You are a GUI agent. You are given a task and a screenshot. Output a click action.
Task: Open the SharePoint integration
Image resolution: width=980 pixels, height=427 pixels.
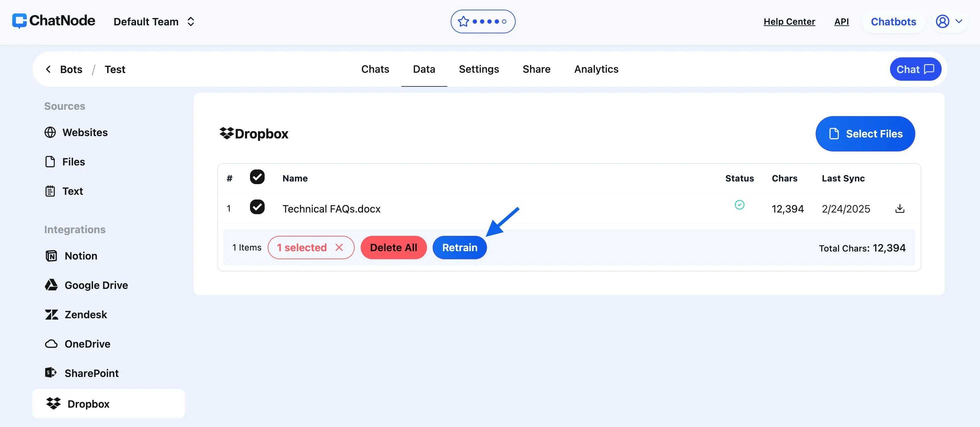(x=91, y=373)
